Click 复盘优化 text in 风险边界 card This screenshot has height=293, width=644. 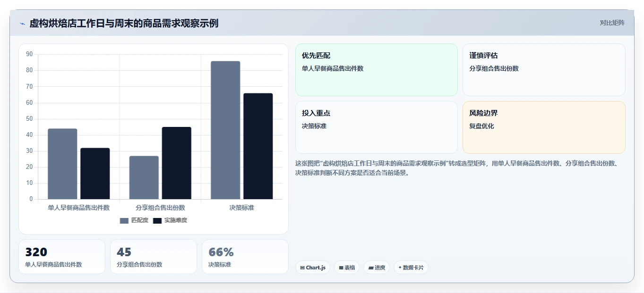click(x=481, y=126)
